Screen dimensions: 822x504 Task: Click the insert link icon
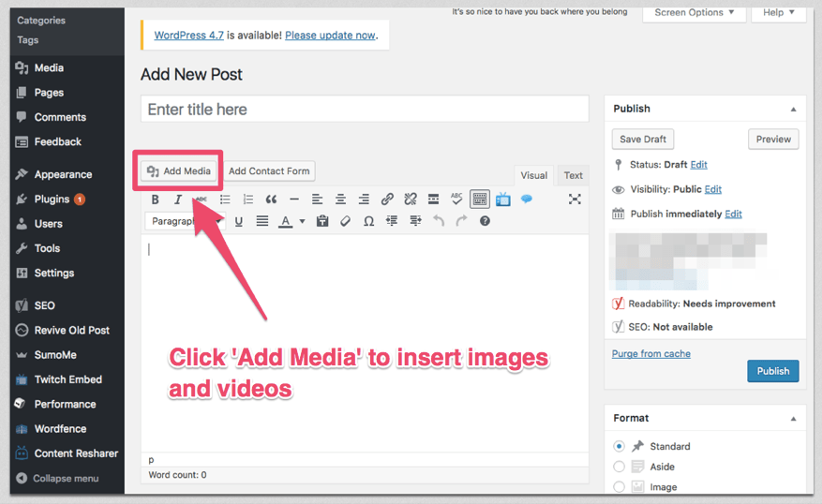click(x=387, y=200)
